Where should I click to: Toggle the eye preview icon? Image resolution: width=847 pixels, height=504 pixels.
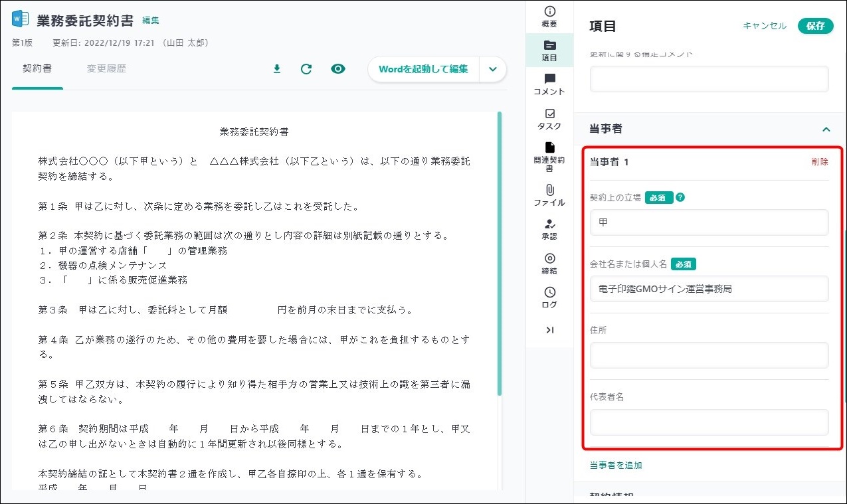point(338,69)
